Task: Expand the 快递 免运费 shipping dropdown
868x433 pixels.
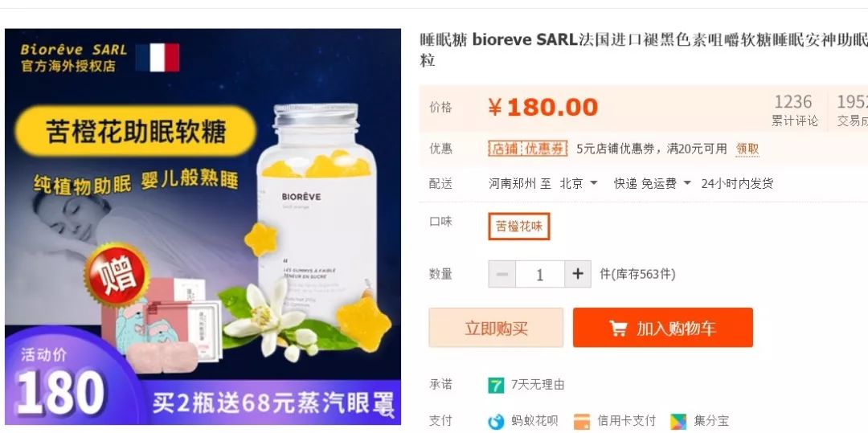Action: [x=653, y=183]
